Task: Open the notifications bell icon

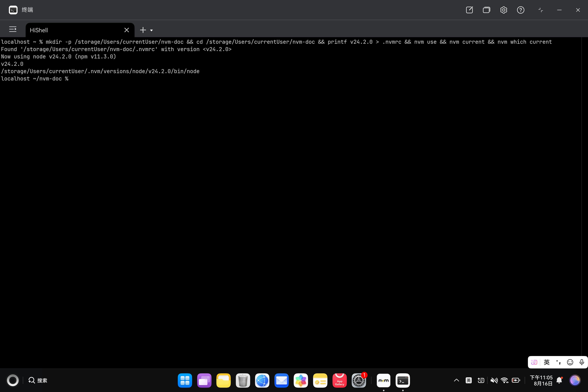Action: (x=560, y=381)
